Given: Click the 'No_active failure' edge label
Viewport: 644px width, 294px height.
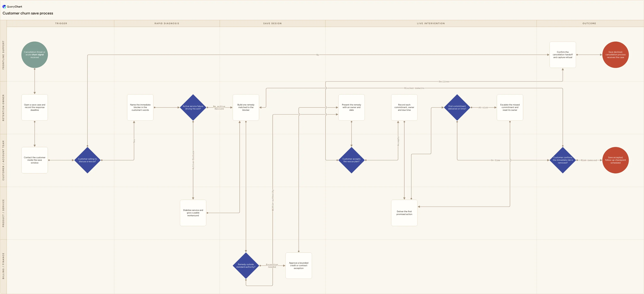Looking at the screenshot, I should [219, 107].
